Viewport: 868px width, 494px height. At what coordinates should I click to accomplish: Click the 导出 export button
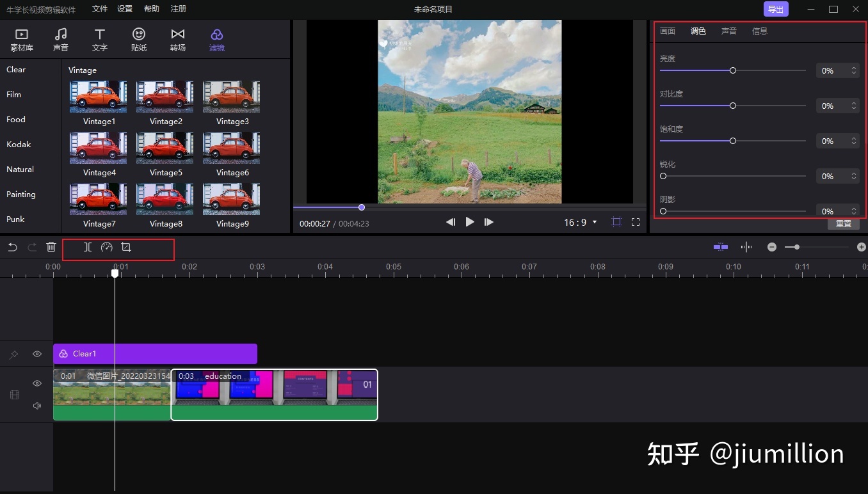[775, 9]
